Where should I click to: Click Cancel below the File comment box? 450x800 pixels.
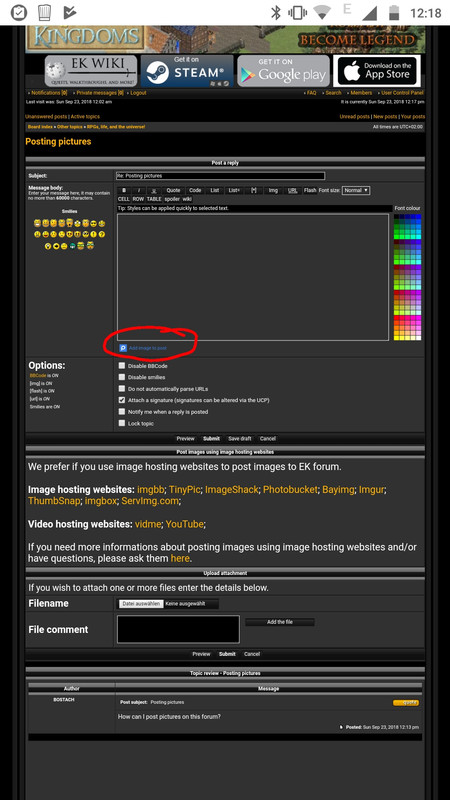tap(252, 654)
